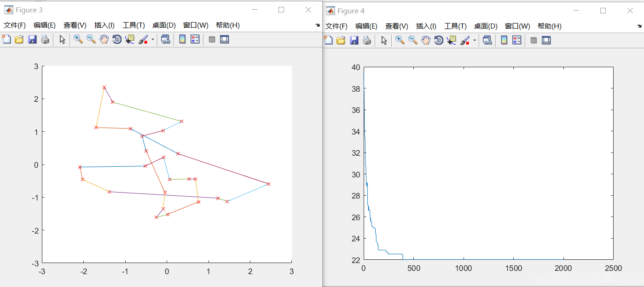644x287 pixels.
Task: Click New Figure icon in Figure 3 toolbar
Action: click(x=6, y=40)
